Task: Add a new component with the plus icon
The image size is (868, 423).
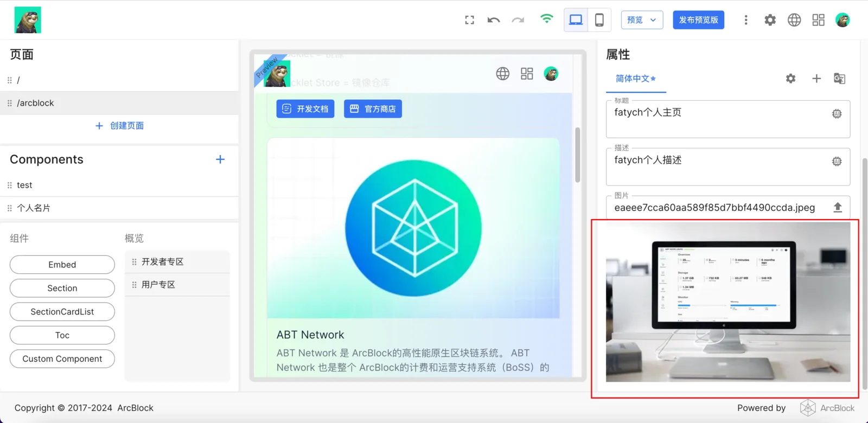Action: click(220, 159)
